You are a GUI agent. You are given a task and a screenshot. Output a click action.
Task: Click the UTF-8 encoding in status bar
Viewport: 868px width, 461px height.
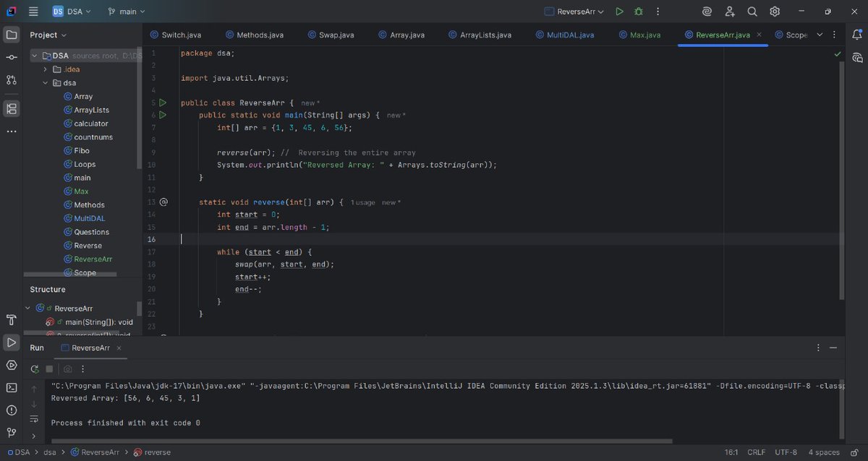click(786, 452)
